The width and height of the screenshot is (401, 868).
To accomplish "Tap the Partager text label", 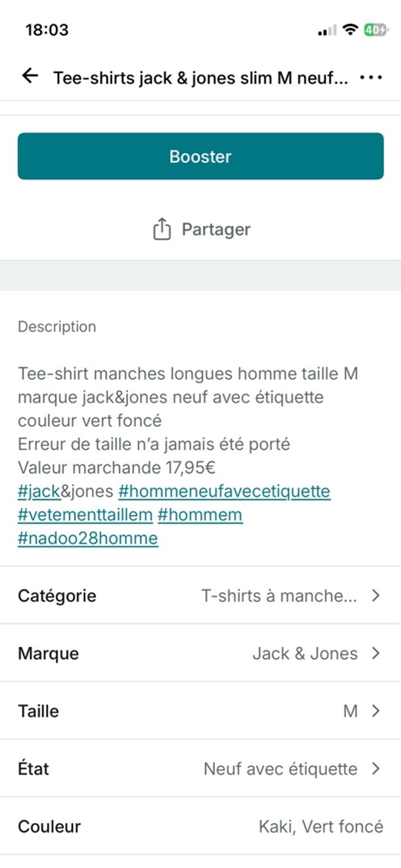I will pos(216,229).
